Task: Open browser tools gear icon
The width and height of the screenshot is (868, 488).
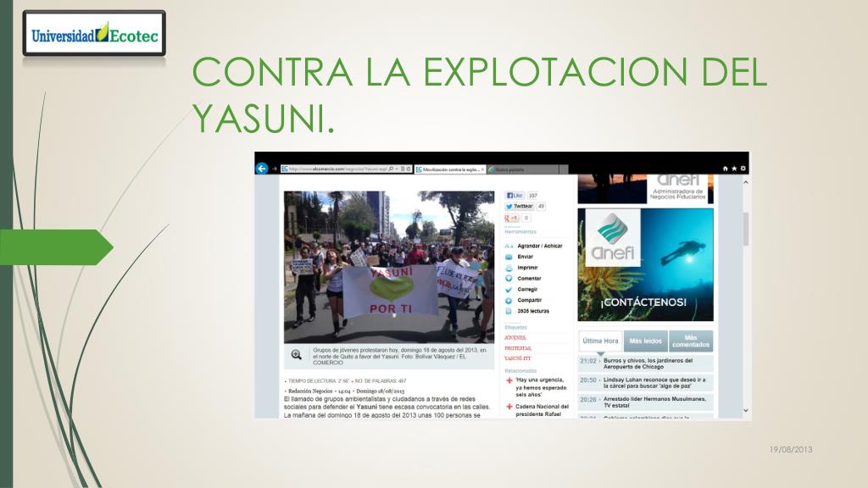Action: click(x=743, y=169)
